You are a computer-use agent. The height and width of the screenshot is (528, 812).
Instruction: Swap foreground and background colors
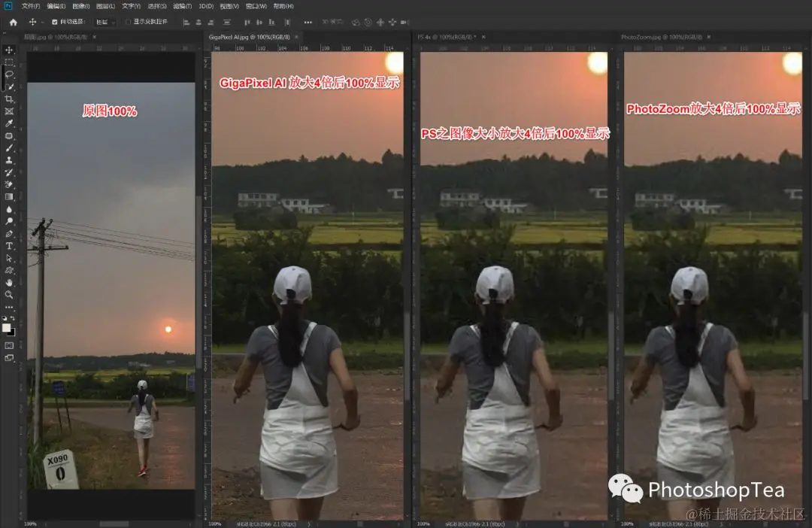(13, 318)
